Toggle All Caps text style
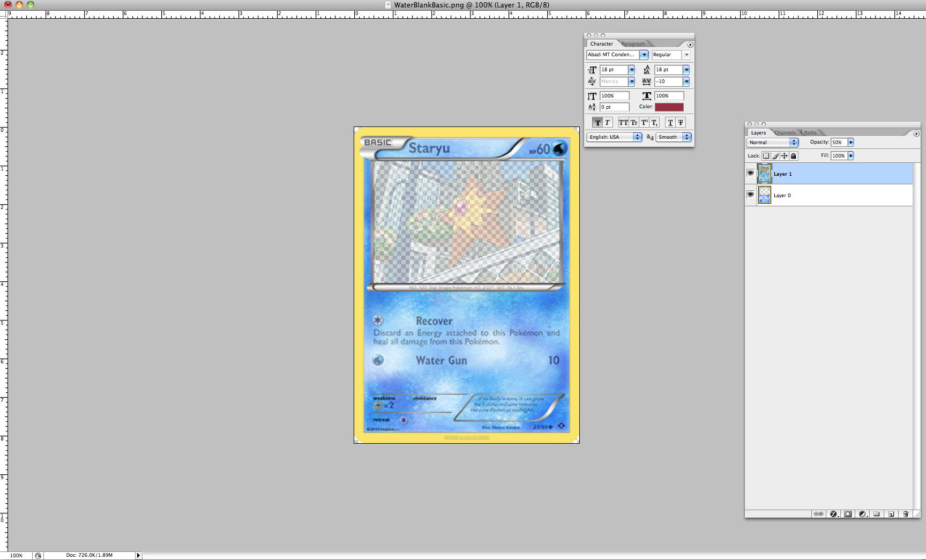Viewport: 926px width, 560px height. tap(623, 123)
